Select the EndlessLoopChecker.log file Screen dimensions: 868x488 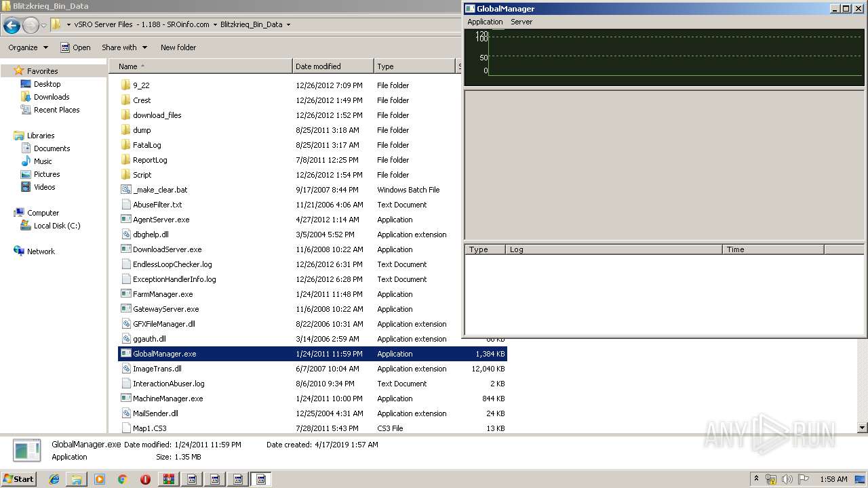click(172, 264)
